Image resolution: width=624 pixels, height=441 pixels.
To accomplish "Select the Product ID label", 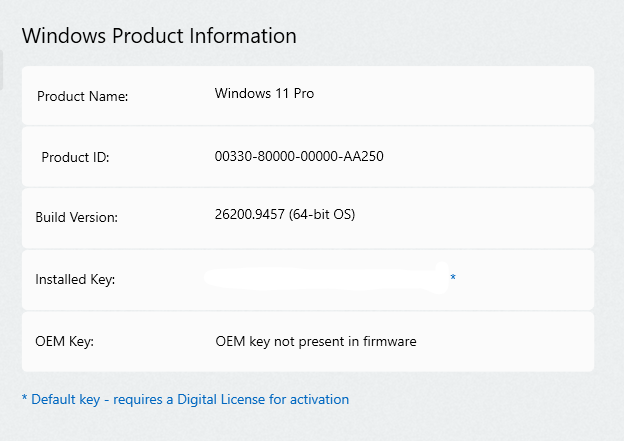I will click(x=75, y=157).
